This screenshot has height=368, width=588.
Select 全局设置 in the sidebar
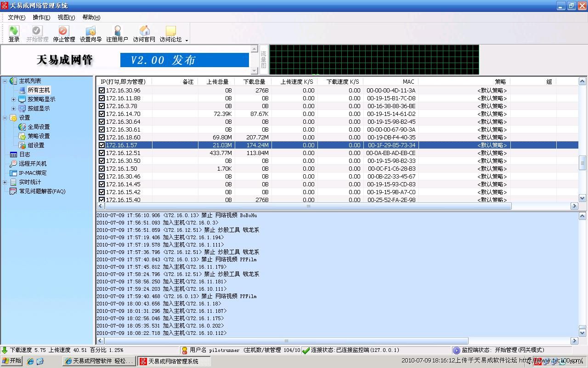click(x=38, y=127)
